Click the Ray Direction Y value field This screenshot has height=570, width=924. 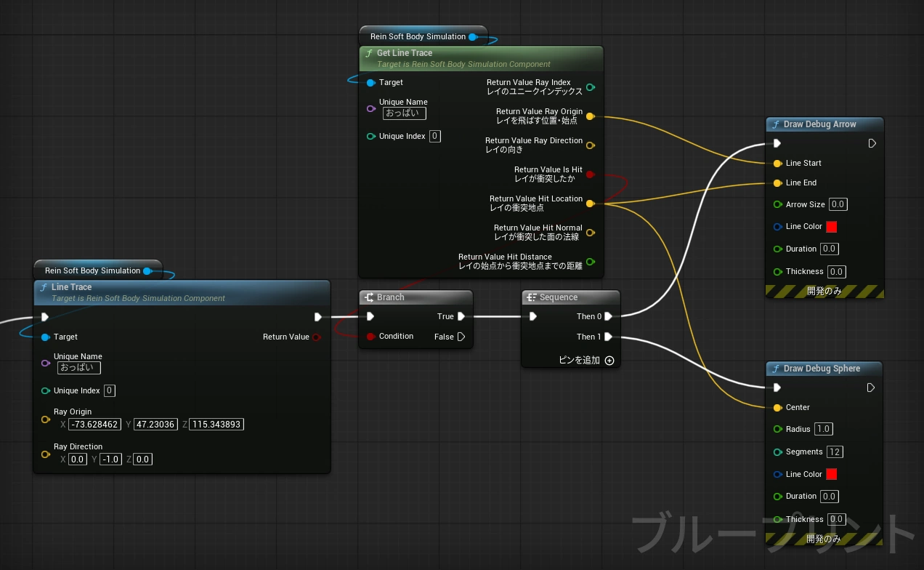point(111,459)
